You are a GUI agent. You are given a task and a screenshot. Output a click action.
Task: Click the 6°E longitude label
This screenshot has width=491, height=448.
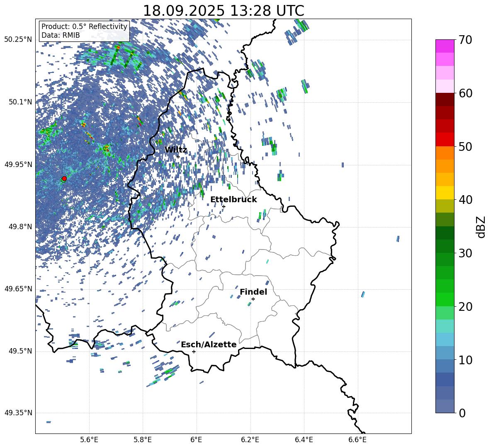196,440
